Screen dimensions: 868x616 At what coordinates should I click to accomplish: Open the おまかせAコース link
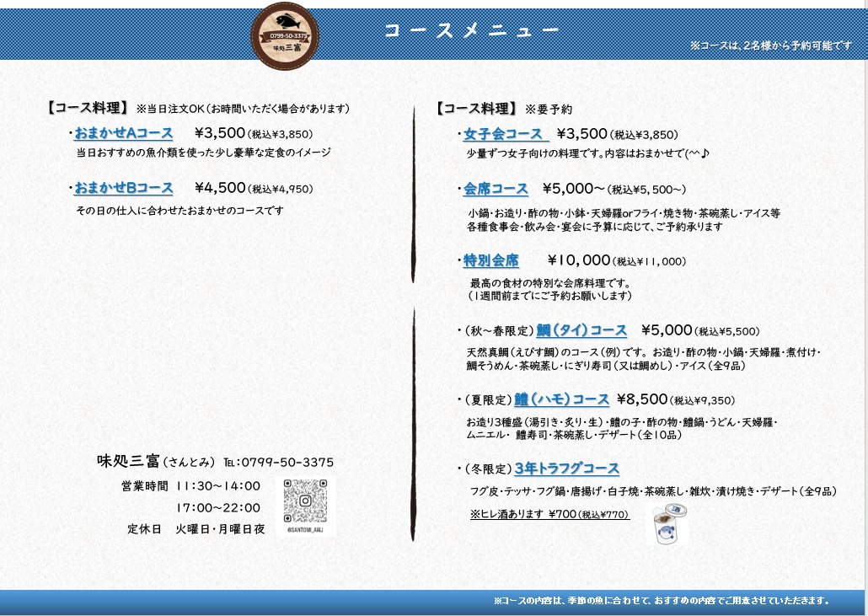[x=124, y=133]
